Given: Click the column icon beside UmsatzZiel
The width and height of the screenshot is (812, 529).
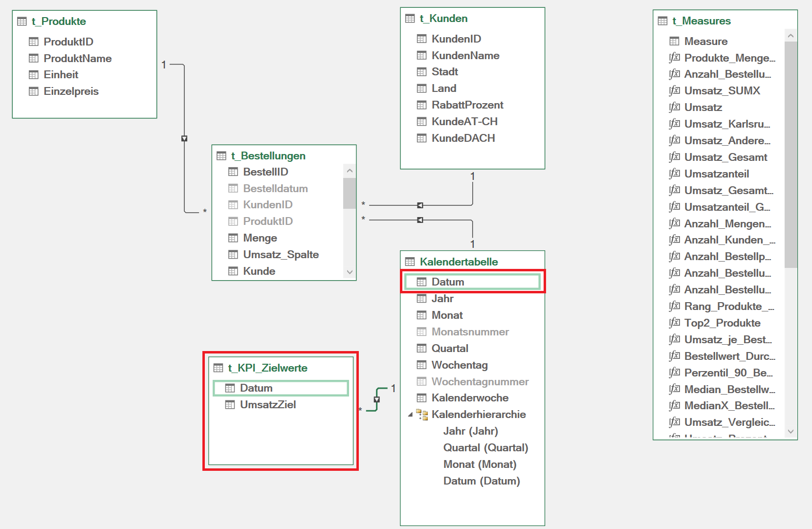Looking at the screenshot, I should (x=229, y=405).
